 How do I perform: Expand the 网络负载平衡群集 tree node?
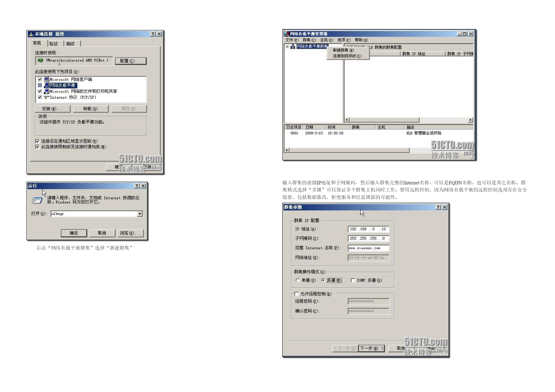point(287,47)
